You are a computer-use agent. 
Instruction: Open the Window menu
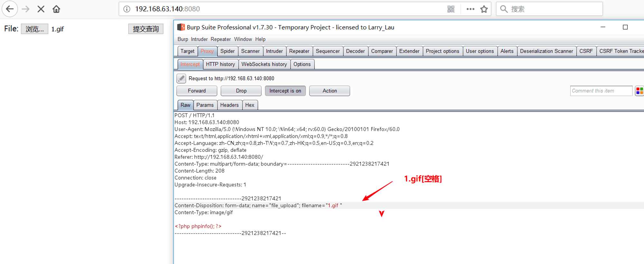point(243,39)
